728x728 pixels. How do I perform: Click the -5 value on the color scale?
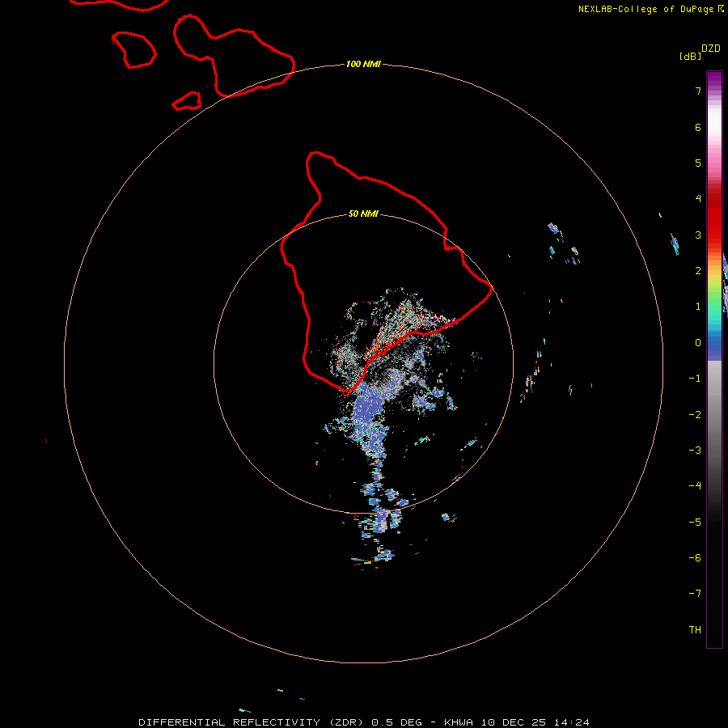(695, 523)
